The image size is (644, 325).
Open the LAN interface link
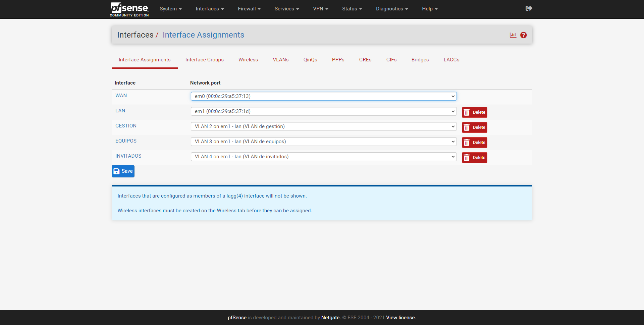click(x=120, y=111)
